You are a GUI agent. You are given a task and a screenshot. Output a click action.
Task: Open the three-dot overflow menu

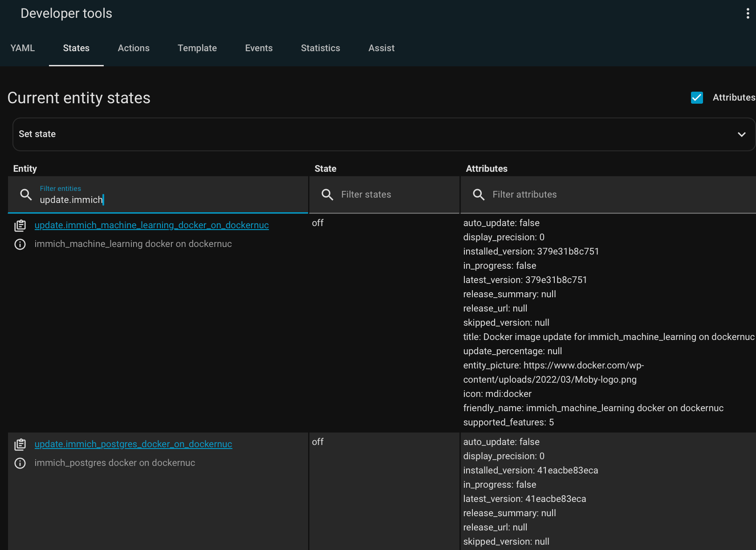[748, 13]
